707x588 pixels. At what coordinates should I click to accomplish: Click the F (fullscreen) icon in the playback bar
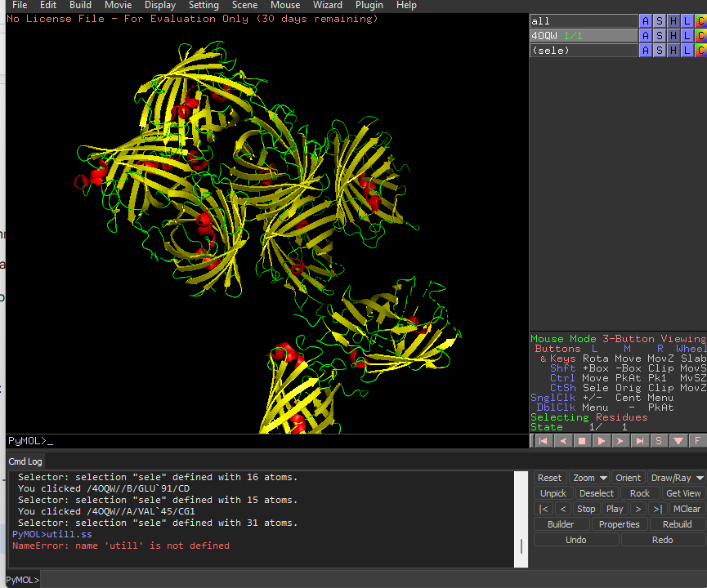pyautogui.click(x=697, y=441)
